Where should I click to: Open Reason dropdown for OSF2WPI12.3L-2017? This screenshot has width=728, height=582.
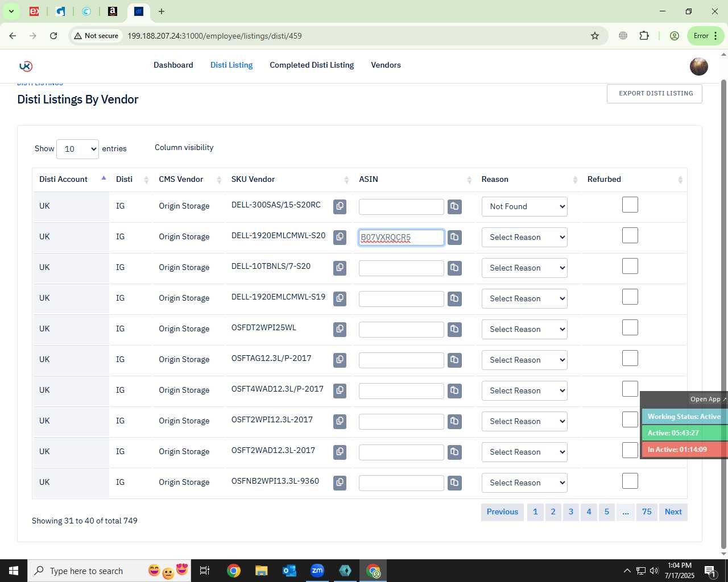[x=524, y=421]
